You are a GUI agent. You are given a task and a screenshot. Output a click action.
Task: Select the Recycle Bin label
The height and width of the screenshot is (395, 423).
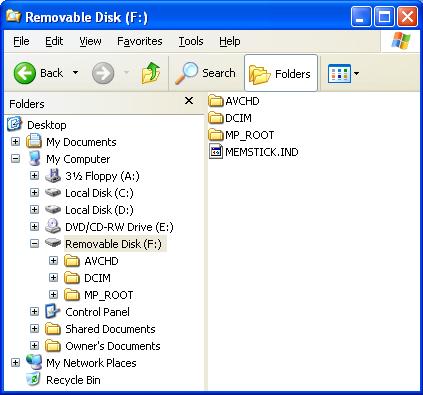[73, 380]
